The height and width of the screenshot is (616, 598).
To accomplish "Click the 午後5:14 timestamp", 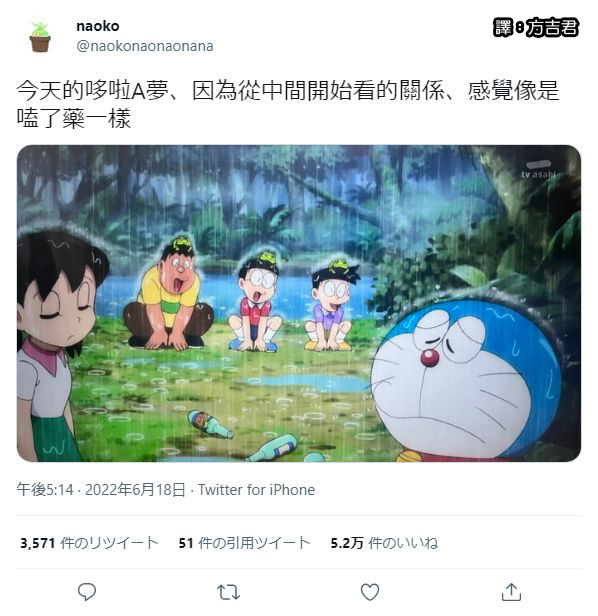I will click(45, 490).
